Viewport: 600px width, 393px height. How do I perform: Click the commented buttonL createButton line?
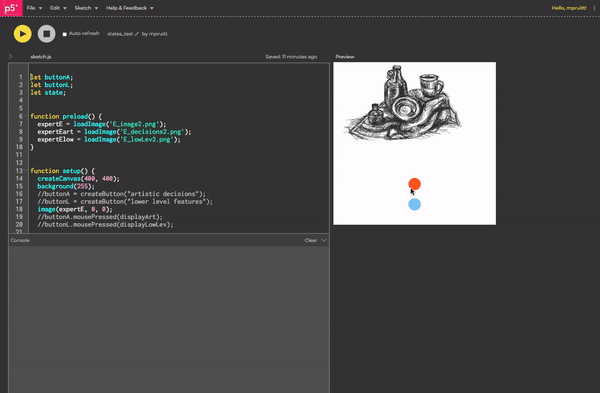[125, 202]
